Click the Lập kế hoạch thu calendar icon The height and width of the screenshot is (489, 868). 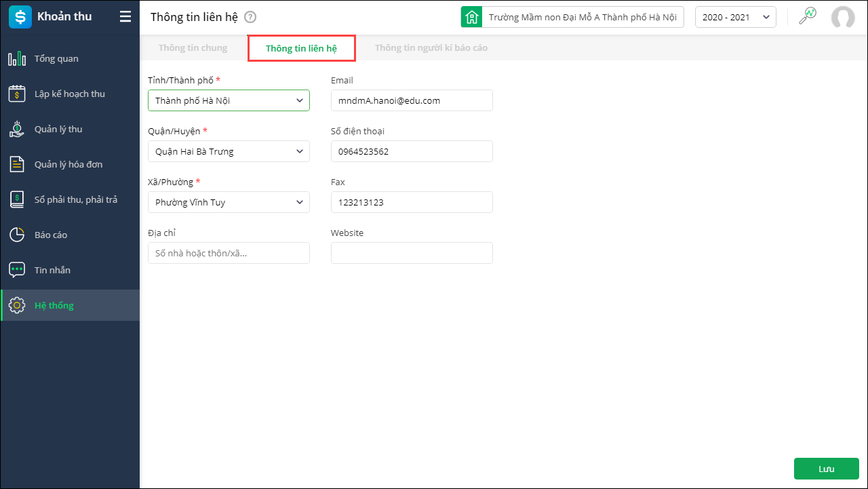click(x=17, y=94)
